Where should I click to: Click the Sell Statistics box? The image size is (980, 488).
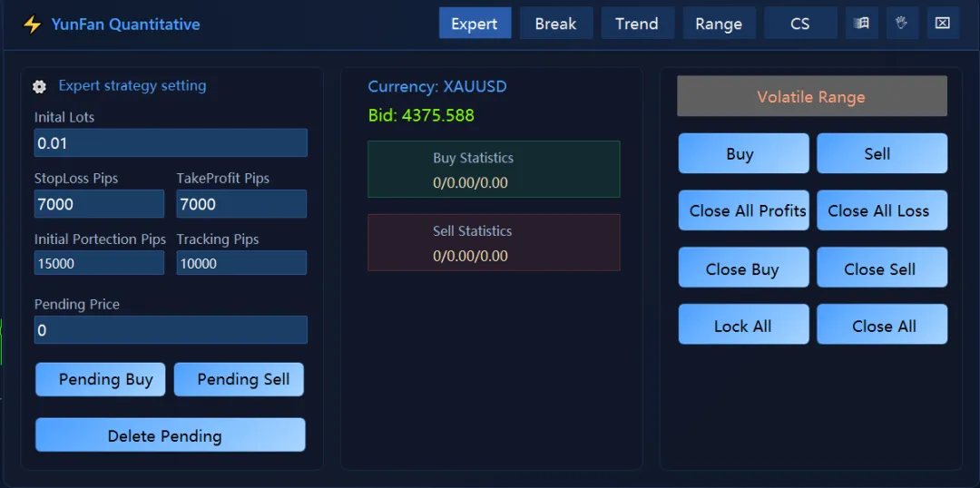coord(494,242)
